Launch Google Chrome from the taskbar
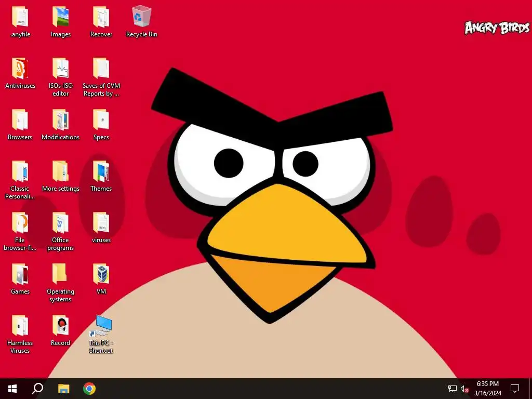The image size is (532, 399). pos(89,389)
